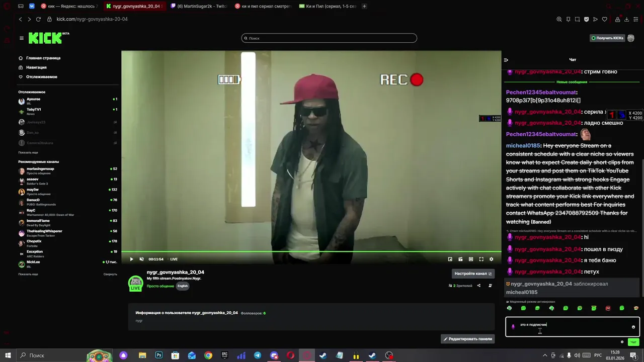This screenshot has width=644, height=362.
Task: Open recommended channel NickLee
Action: pos(67,264)
